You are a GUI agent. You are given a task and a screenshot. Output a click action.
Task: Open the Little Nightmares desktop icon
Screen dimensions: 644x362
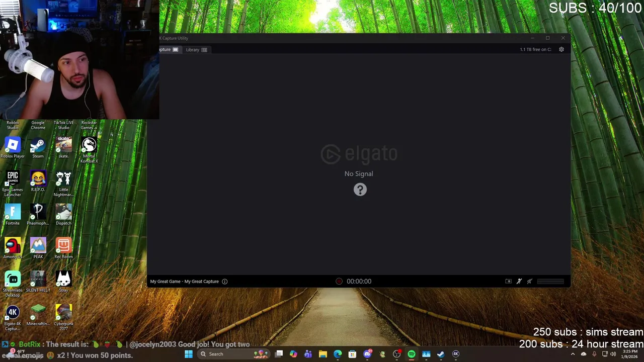click(63, 184)
